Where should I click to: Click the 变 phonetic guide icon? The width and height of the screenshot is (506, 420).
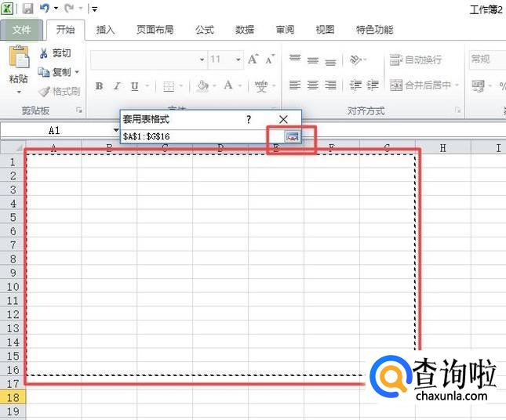(x=261, y=86)
